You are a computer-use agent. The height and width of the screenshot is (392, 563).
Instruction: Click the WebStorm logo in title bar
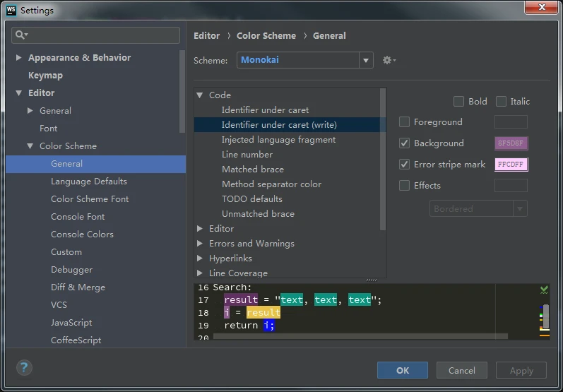11,10
